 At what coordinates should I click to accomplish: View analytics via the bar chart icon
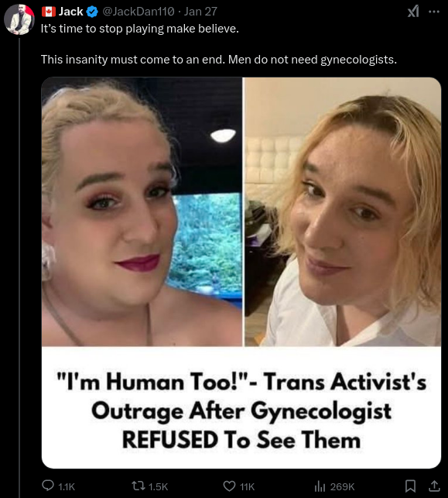point(320,486)
